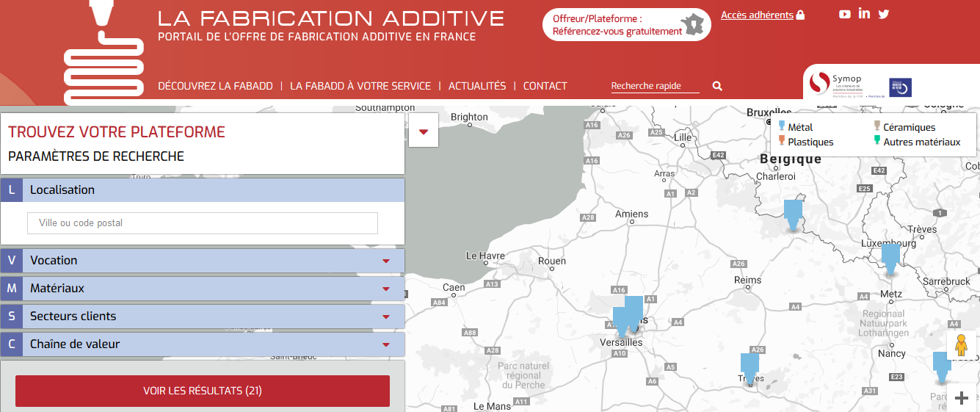Expand the Matériaux filter section
This screenshot has height=412, width=980.
pyautogui.click(x=203, y=289)
